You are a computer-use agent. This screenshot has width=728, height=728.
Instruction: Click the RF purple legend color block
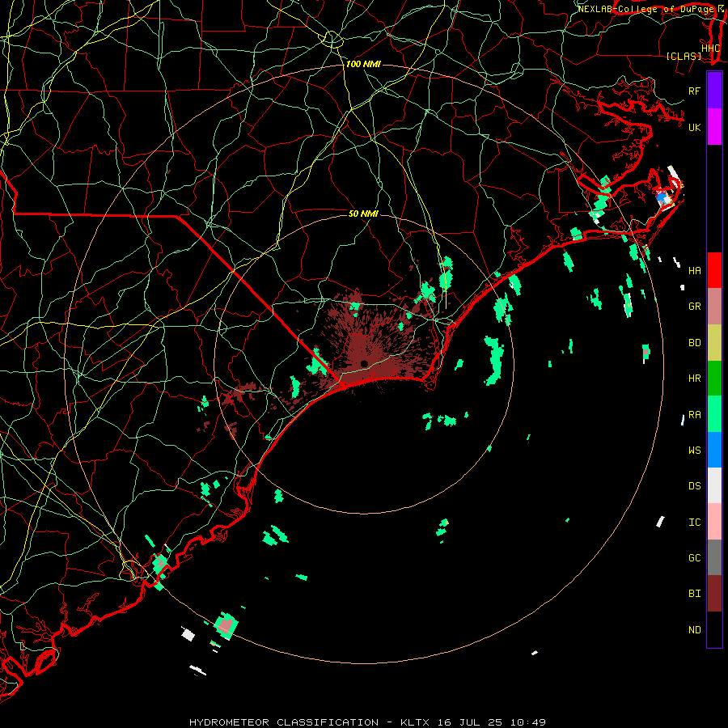[x=714, y=91]
